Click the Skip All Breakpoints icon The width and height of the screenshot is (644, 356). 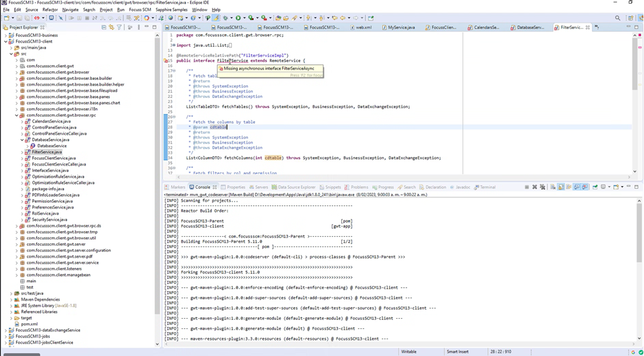coord(61,18)
